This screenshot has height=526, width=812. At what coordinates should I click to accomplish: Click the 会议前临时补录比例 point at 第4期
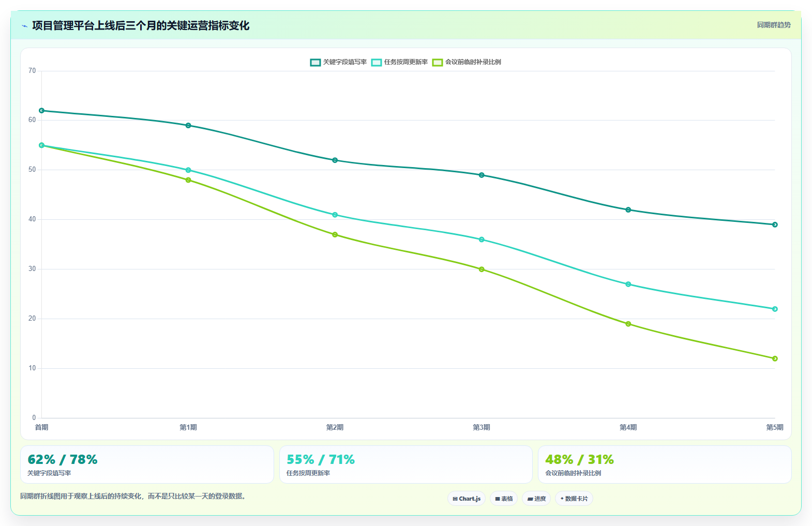628,324
